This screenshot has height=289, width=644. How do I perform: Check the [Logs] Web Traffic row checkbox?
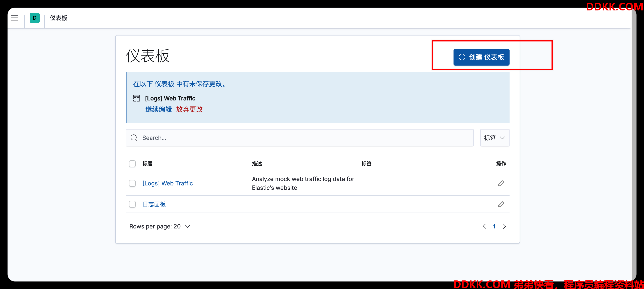(132, 183)
